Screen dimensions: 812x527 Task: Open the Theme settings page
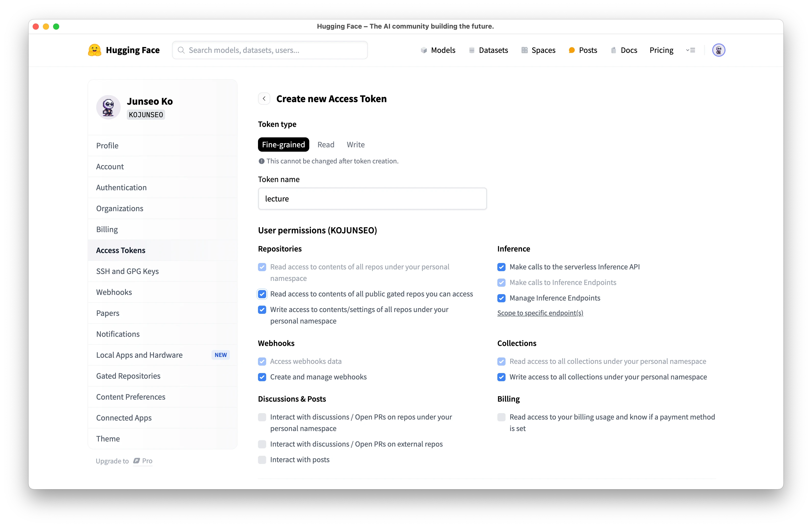tap(162, 439)
